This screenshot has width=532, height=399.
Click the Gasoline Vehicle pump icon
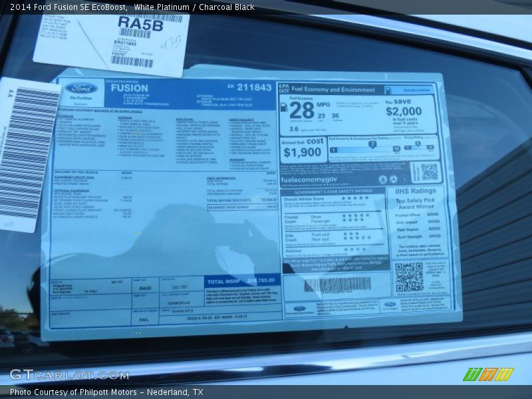(x=388, y=90)
